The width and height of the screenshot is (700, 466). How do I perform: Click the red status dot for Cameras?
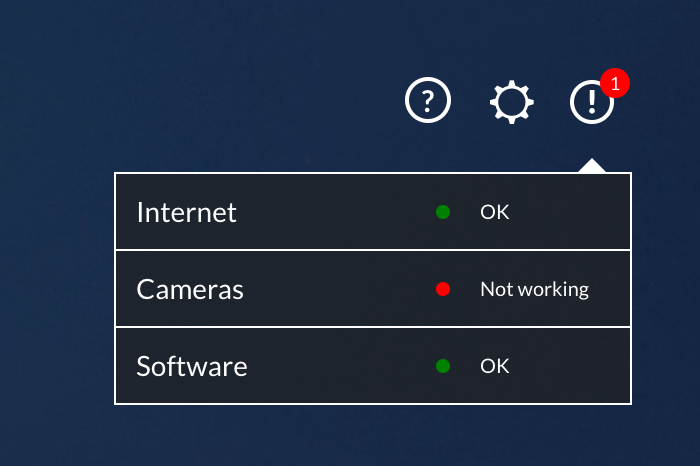click(443, 289)
